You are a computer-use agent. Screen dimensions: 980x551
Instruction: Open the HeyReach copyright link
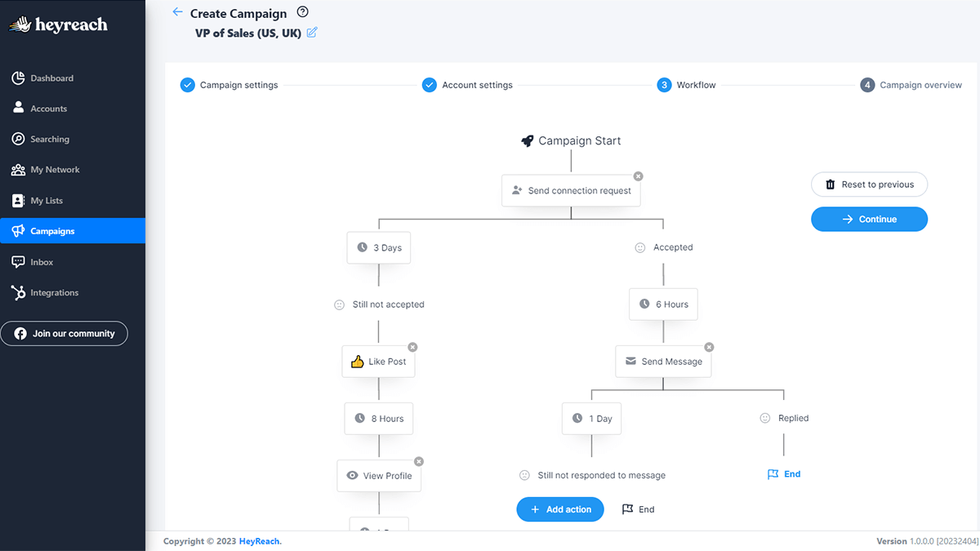pos(258,541)
